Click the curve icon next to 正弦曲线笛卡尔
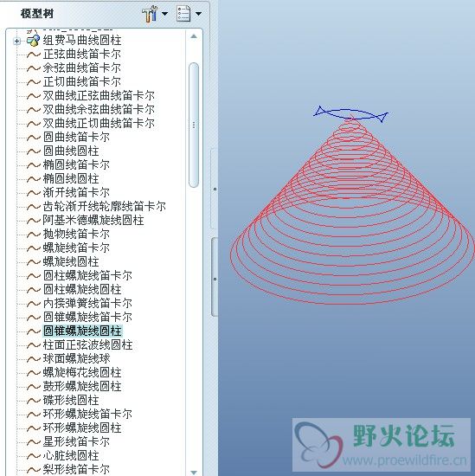475x476 pixels. [x=34, y=55]
